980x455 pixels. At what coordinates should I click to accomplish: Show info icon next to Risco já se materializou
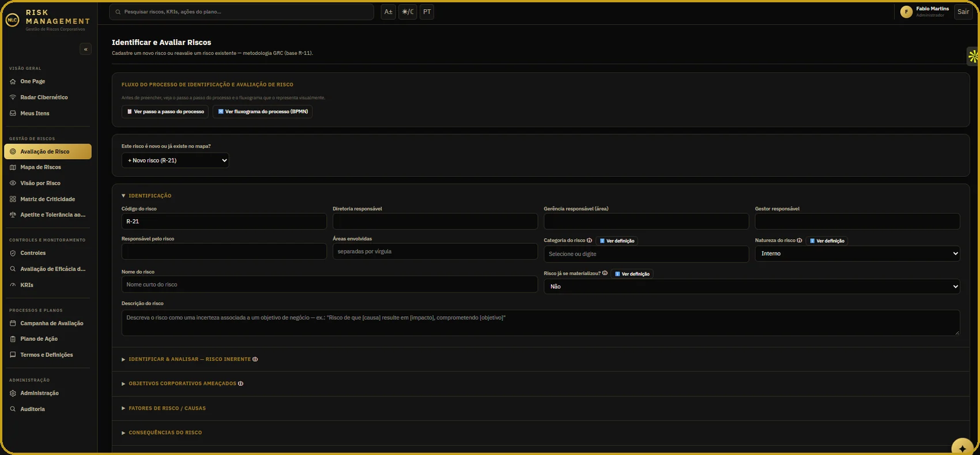[x=605, y=273]
